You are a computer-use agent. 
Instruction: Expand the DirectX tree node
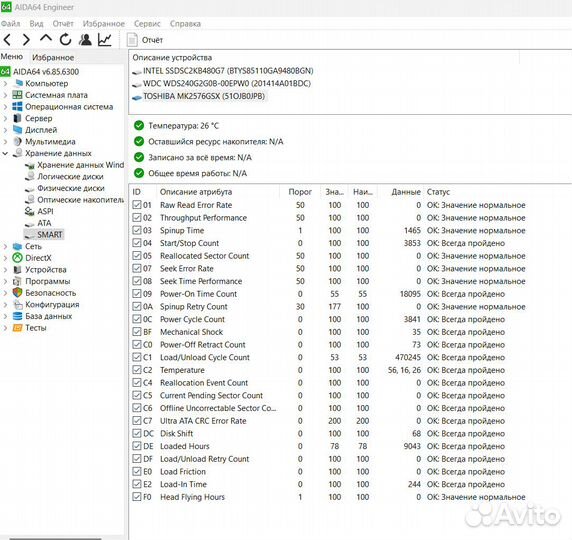coord(5,258)
